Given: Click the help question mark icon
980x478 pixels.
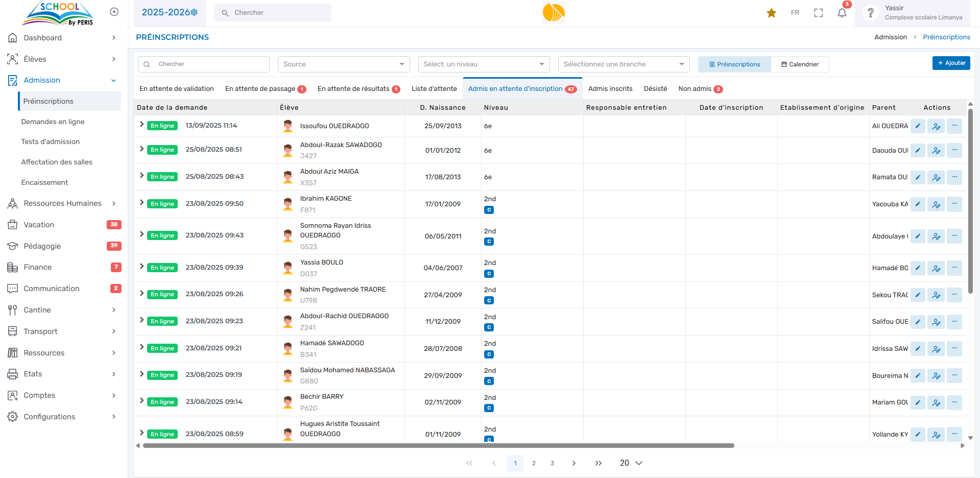Looking at the screenshot, I should [871, 13].
